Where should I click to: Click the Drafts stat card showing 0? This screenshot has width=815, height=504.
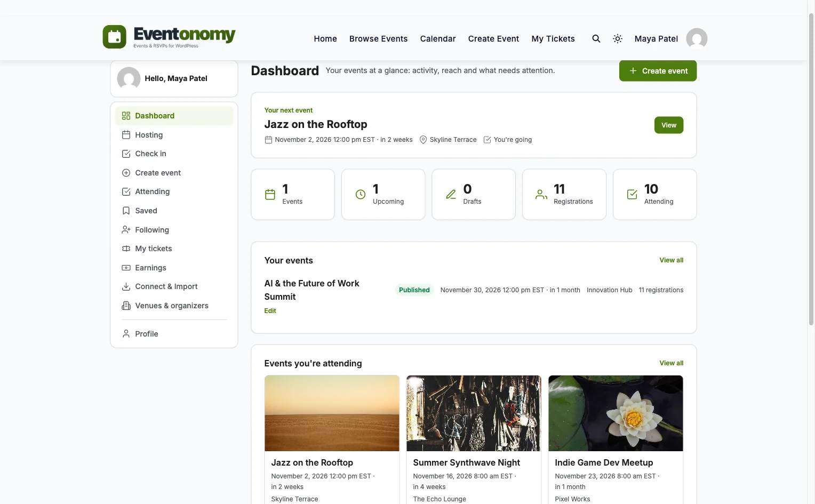pyautogui.click(x=474, y=194)
